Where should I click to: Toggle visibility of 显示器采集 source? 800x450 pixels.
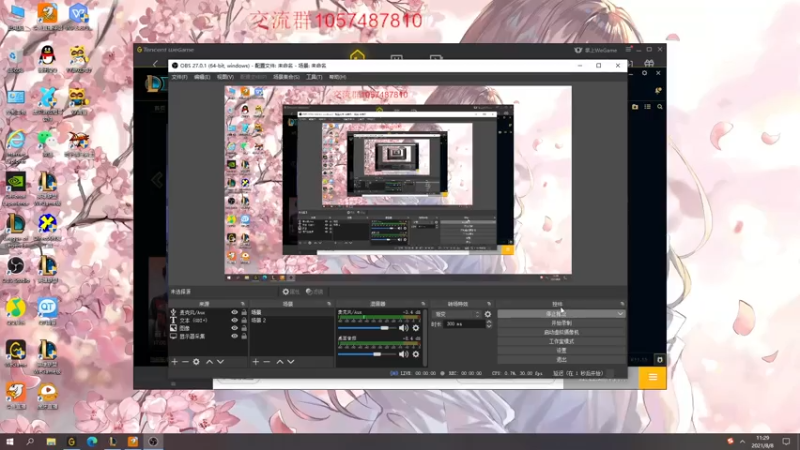point(235,336)
